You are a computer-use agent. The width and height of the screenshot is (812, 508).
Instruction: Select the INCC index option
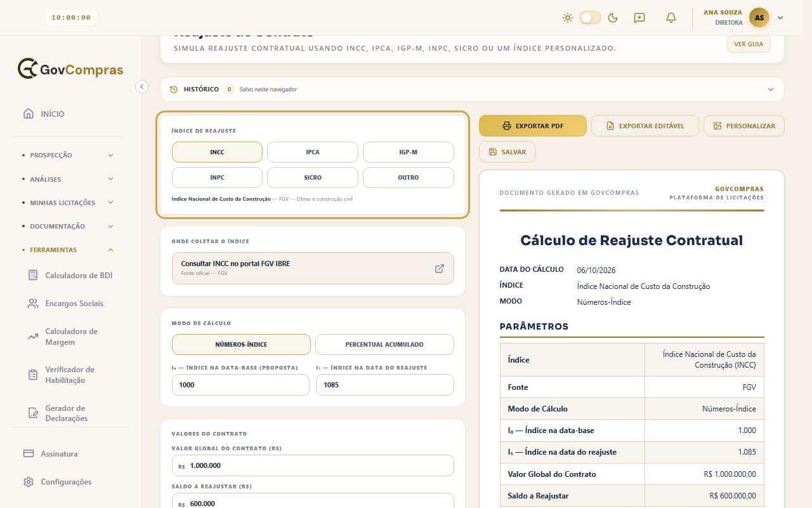[217, 152]
